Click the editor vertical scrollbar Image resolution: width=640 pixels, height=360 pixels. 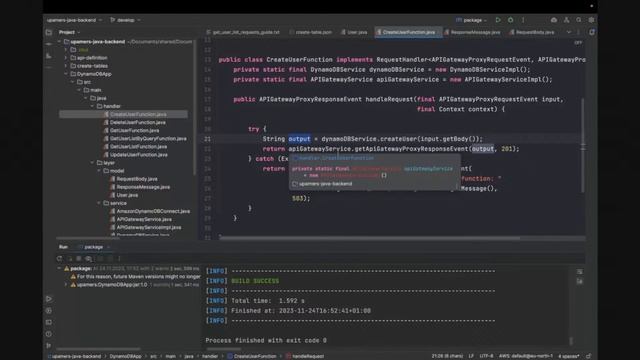point(582,145)
